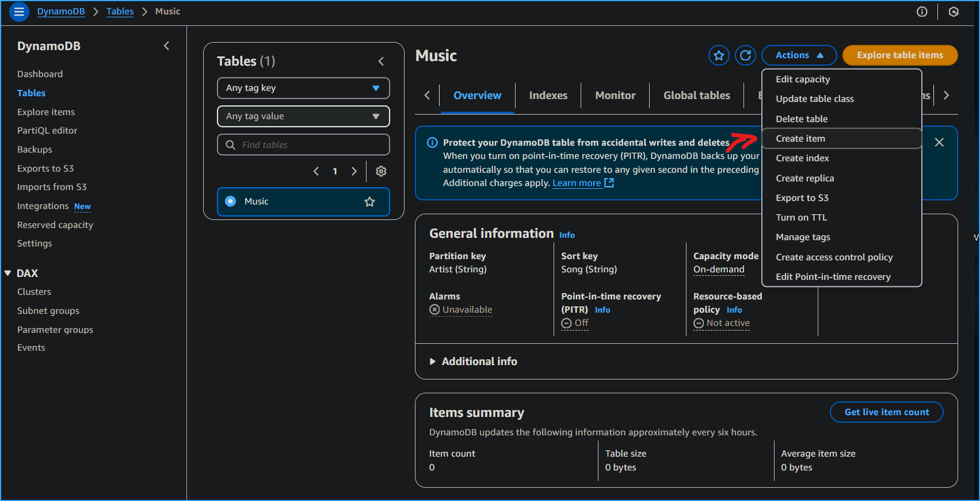Open the hamburger navigation menu
The height and width of the screenshot is (501, 980).
(x=19, y=12)
